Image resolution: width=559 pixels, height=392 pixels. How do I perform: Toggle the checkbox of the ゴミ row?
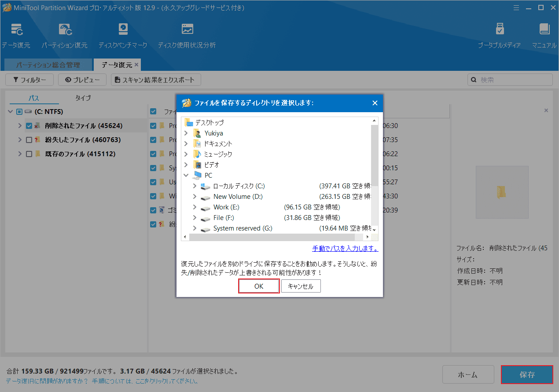pyautogui.click(x=153, y=210)
